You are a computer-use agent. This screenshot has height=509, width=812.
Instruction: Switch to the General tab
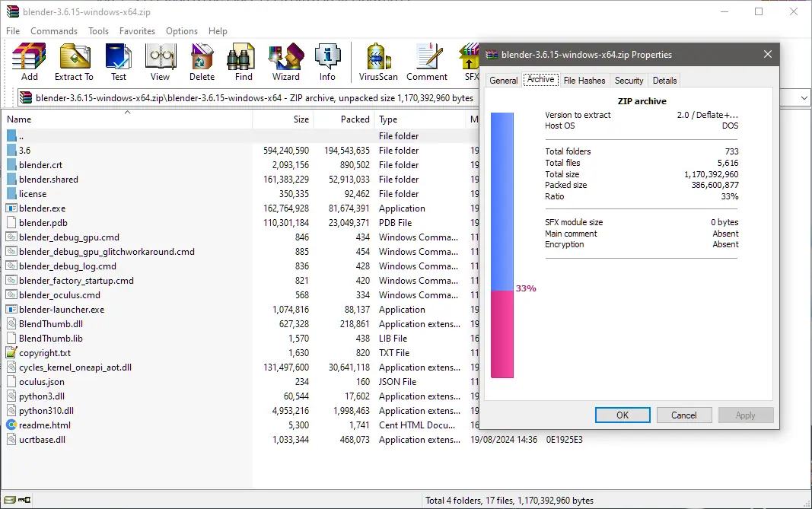[x=503, y=80]
